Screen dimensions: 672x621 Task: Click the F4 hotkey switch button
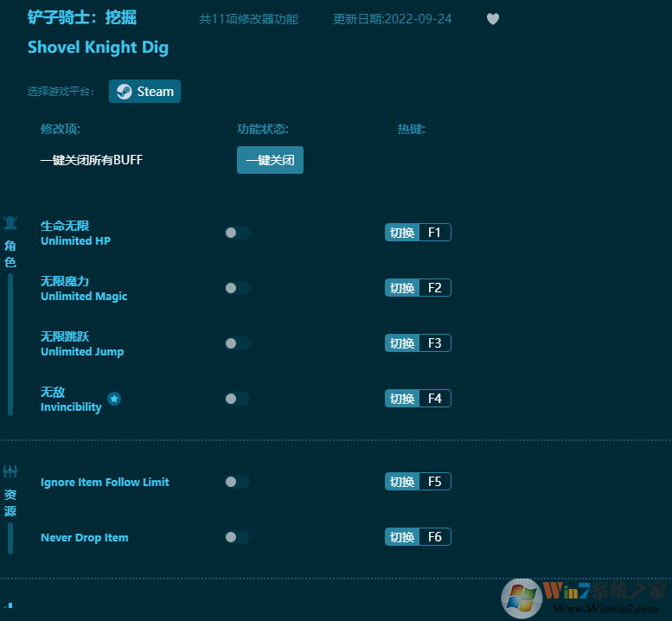(x=418, y=398)
